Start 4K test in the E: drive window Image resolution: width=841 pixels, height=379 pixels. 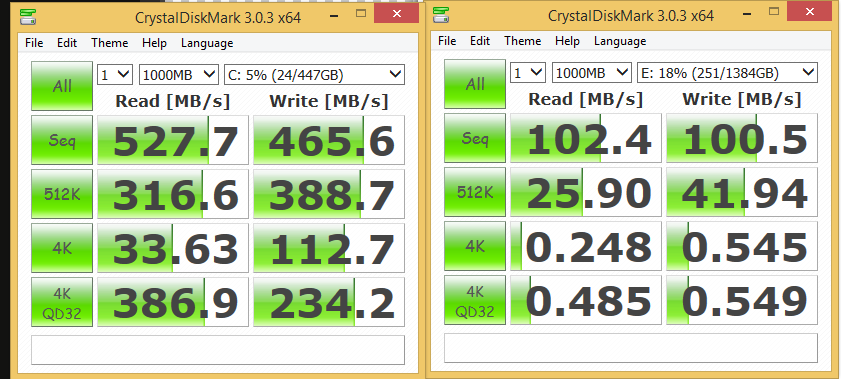pyautogui.click(x=475, y=246)
